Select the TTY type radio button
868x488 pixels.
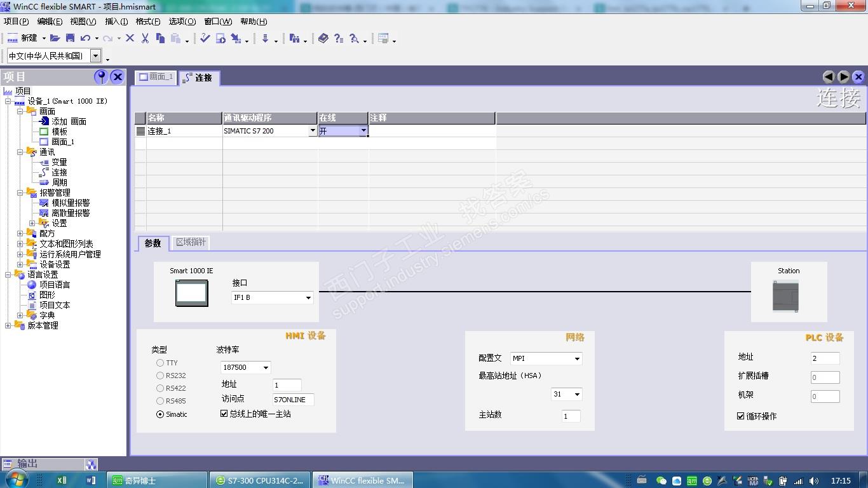[160, 363]
